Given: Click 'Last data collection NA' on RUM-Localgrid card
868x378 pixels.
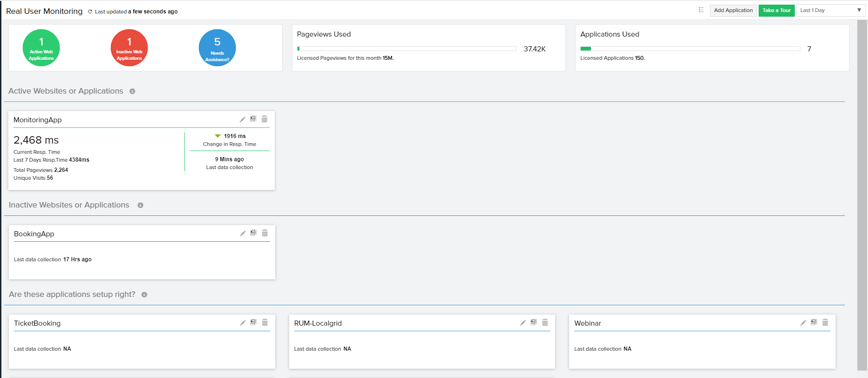Looking at the screenshot, I should pos(323,349).
